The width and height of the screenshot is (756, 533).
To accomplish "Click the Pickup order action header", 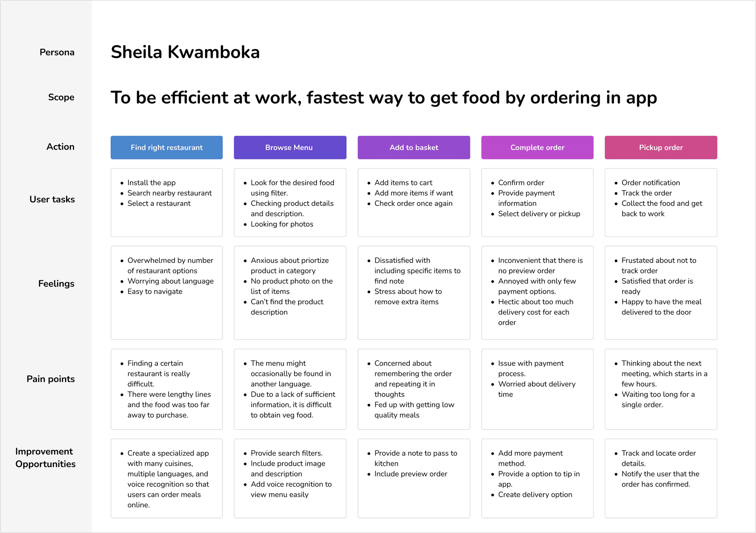I will (x=661, y=148).
